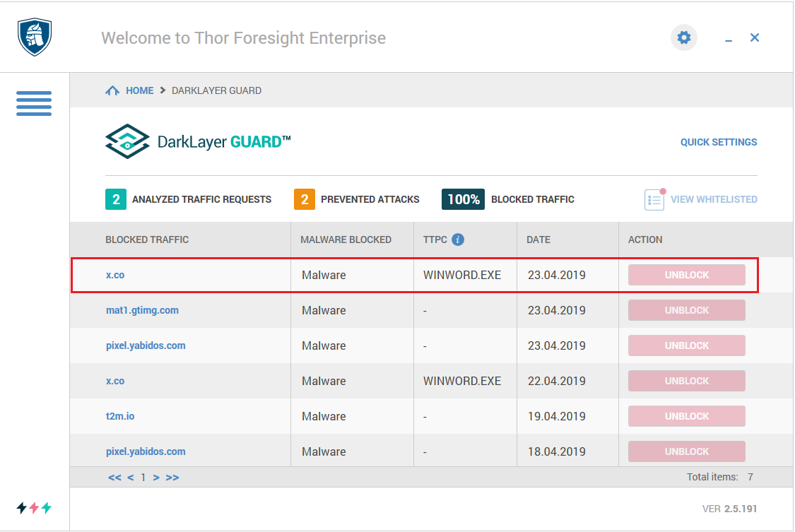795x532 pixels.
Task: Unblock x.co dated 23.04.2019
Action: pyautogui.click(x=686, y=275)
